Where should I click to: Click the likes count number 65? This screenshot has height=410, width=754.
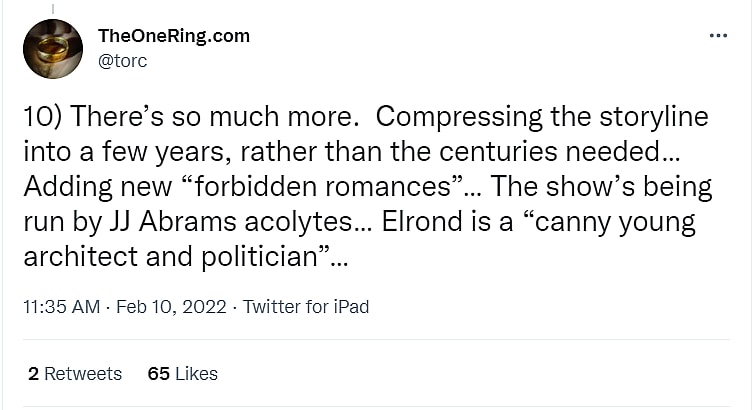point(158,374)
